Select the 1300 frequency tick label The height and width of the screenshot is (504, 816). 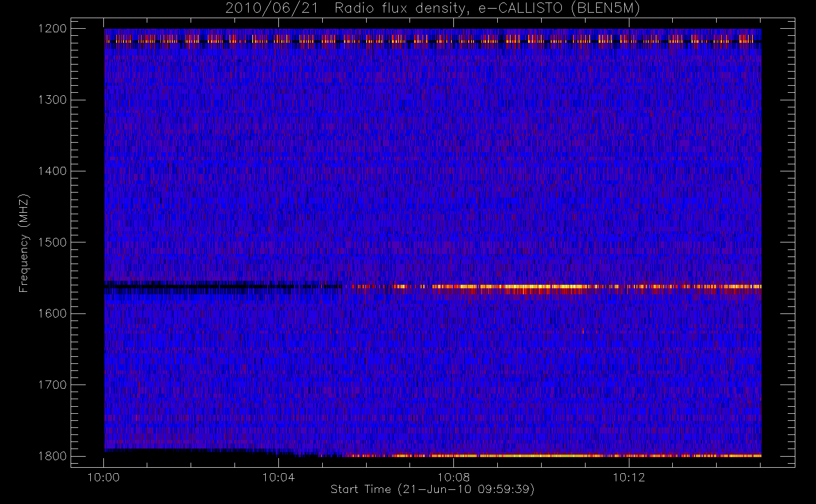[x=52, y=100]
